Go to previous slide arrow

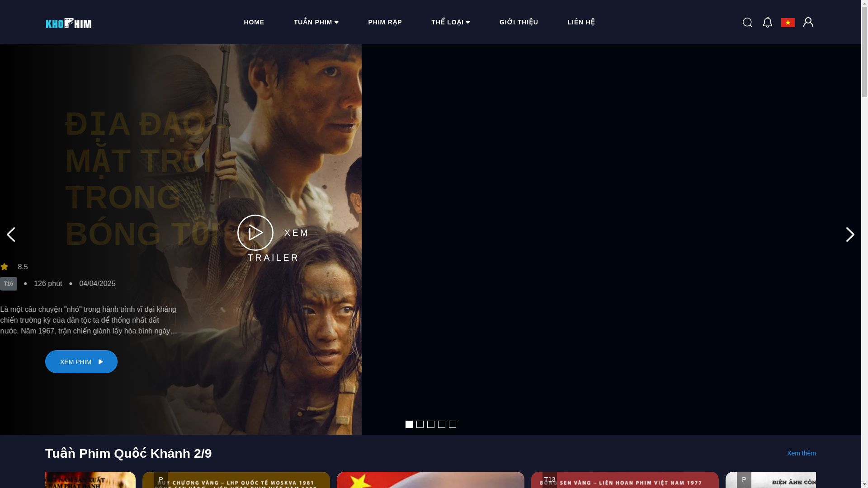[x=11, y=235]
